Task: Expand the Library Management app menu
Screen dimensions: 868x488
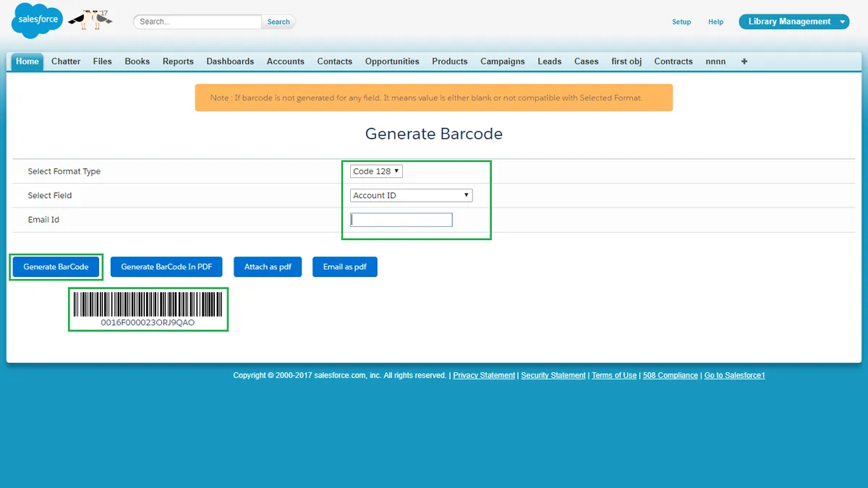Action: pos(793,22)
